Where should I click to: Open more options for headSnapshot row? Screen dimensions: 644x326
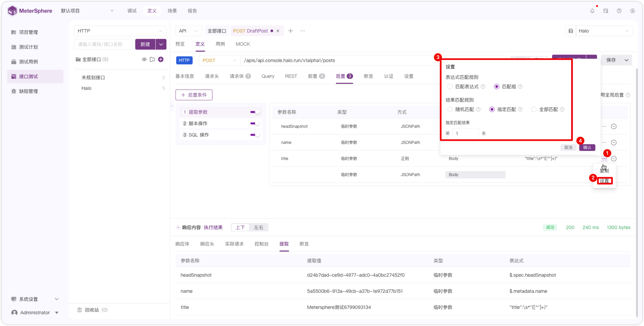tap(604, 126)
